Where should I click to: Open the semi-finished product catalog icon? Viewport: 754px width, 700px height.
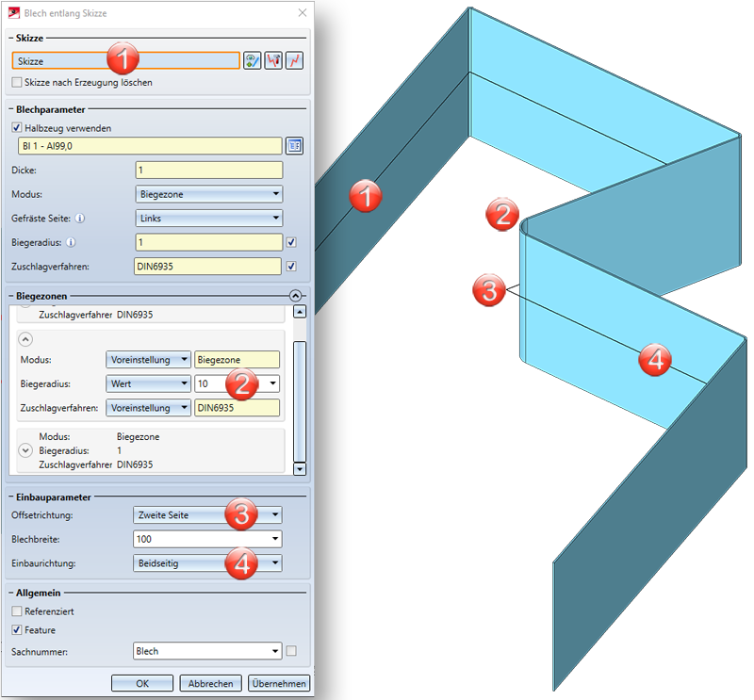294,146
